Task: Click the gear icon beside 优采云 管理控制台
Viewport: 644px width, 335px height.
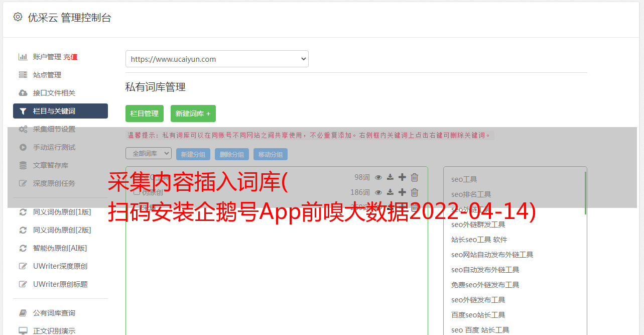Action: point(18,17)
